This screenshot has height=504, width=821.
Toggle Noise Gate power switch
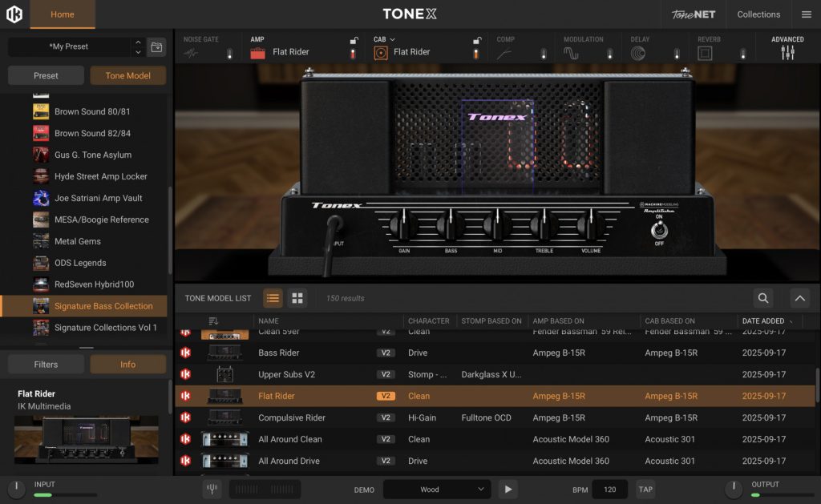pyautogui.click(x=229, y=54)
